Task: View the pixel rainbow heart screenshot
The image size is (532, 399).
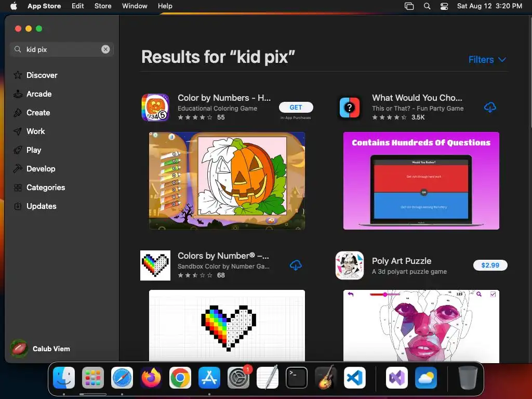Action: [227, 326]
